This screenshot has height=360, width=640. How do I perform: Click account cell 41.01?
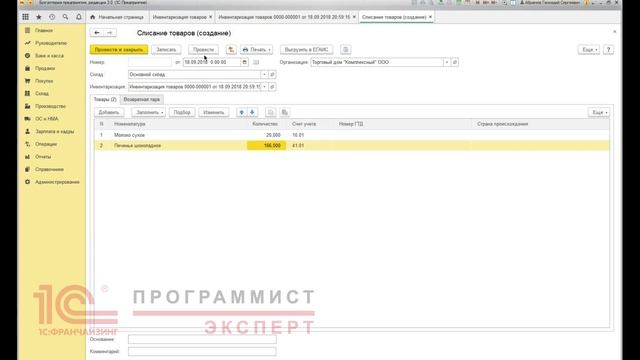point(298,145)
